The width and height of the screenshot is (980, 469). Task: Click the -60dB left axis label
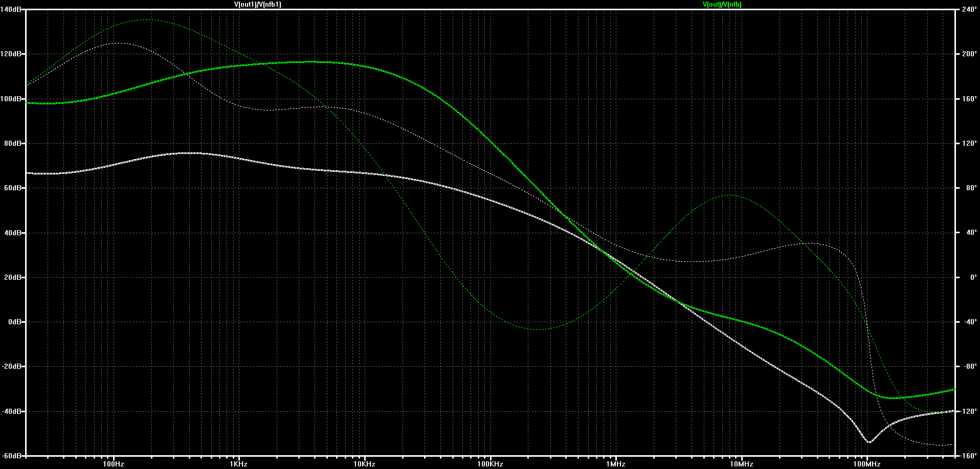coord(12,456)
